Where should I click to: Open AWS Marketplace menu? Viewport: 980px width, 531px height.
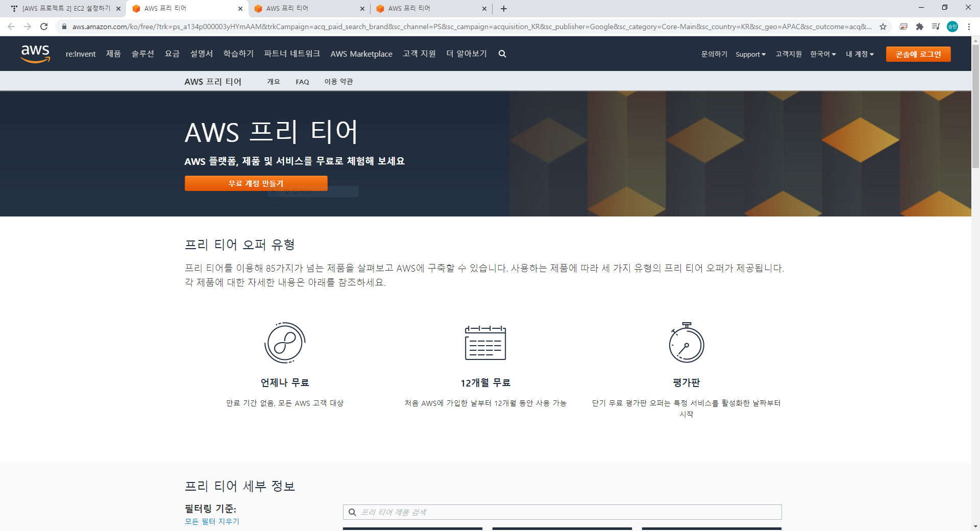[361, 54]
